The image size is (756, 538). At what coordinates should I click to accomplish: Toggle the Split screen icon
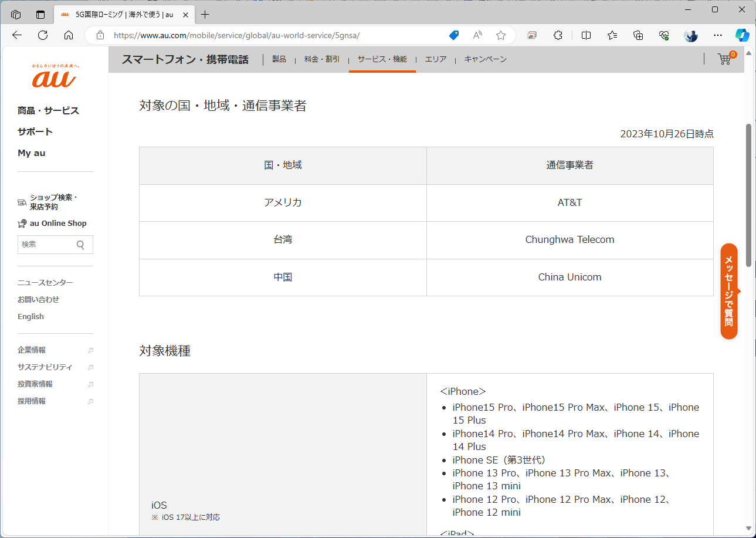[x=586, y=35]
